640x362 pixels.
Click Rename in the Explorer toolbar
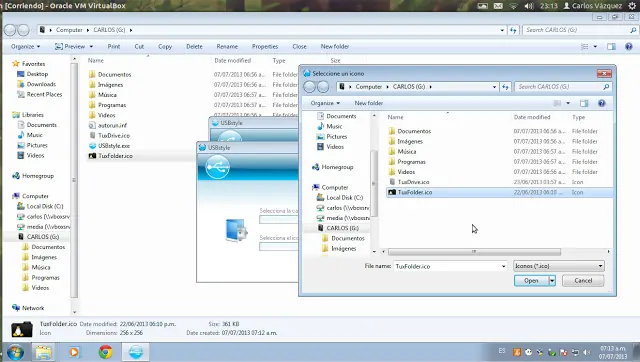(x=227, y=47)
